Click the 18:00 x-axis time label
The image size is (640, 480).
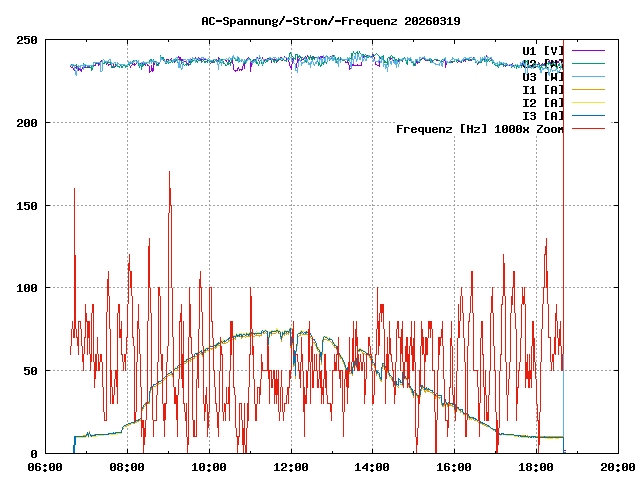[x=537, y=467]
